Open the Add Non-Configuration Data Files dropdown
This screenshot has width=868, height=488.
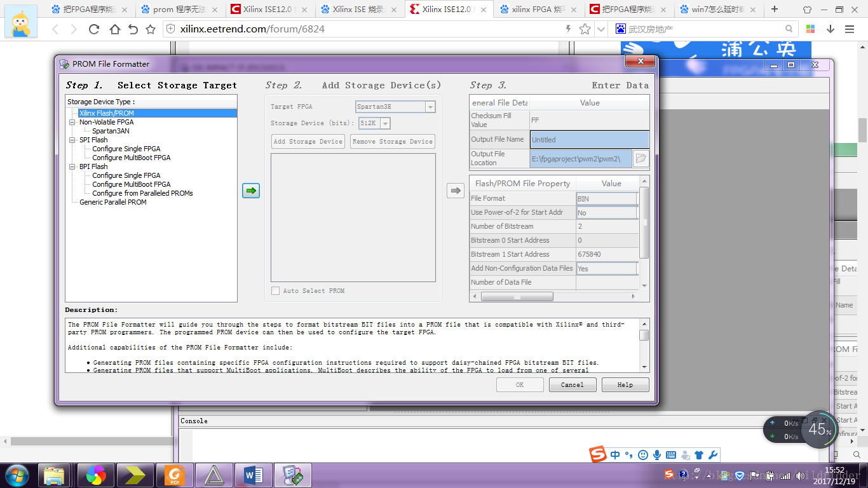(x=607, y=269)
